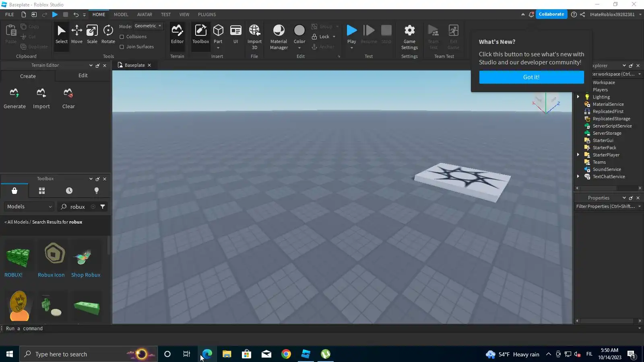The width and height of the screenshot is (644, 362).
Task: Open Toolbox Marketplace tab
Action: (14, 191)
